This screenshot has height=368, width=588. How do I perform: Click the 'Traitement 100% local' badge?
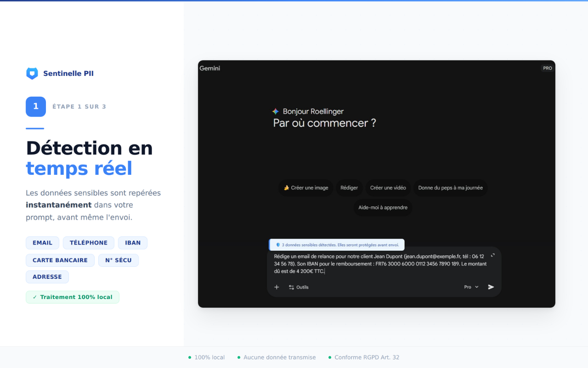(72, 297)
